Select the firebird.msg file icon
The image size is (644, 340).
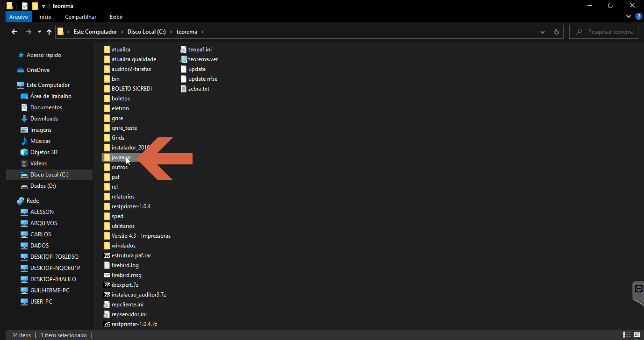coord(107,275)
